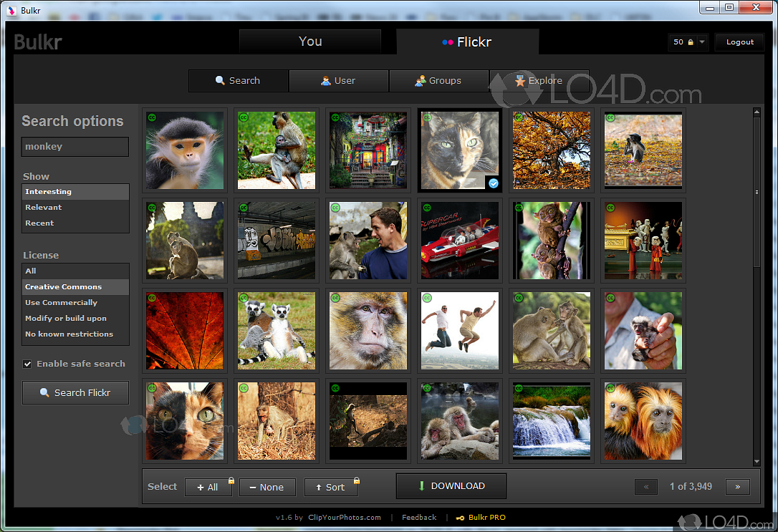Click the Explore star icon
Screen dimensions: 778x532
519,80
